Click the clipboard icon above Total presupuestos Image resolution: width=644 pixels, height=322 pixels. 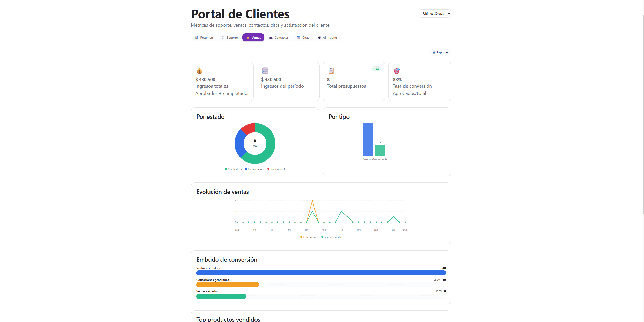(331, 71)
